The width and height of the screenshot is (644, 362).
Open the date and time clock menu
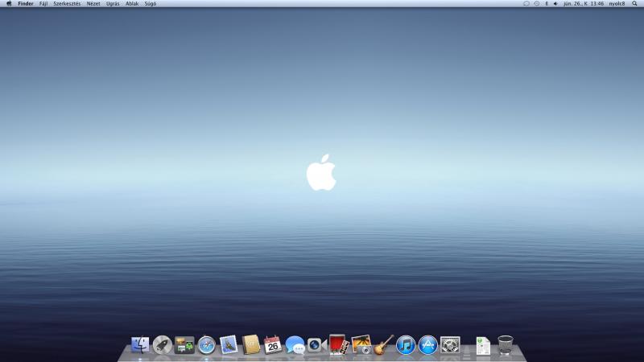pyautogui.click(x=584, y=4)
